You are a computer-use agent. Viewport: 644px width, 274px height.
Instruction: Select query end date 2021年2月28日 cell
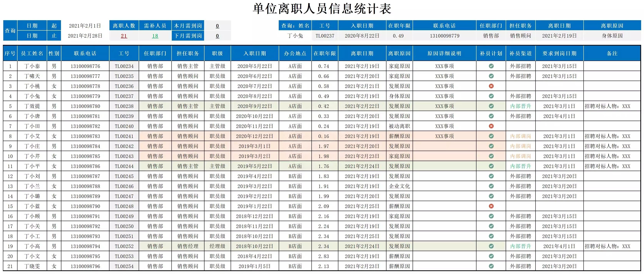click(85, 36)
